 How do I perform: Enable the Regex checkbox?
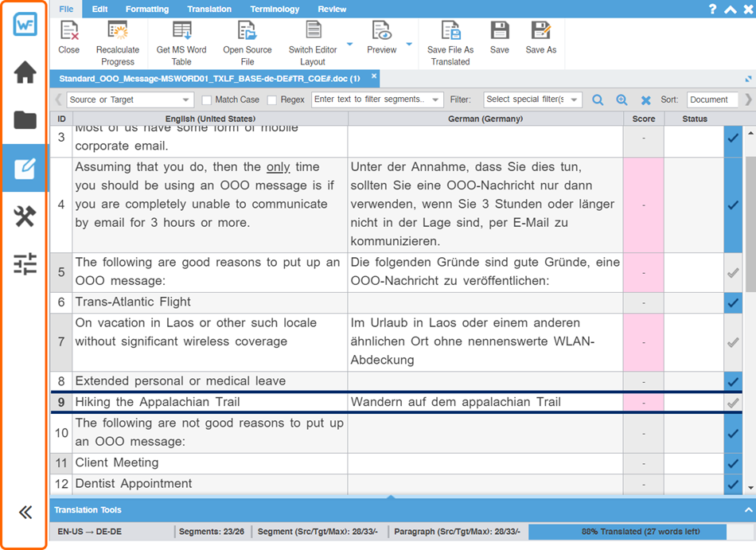coord(271,100)
